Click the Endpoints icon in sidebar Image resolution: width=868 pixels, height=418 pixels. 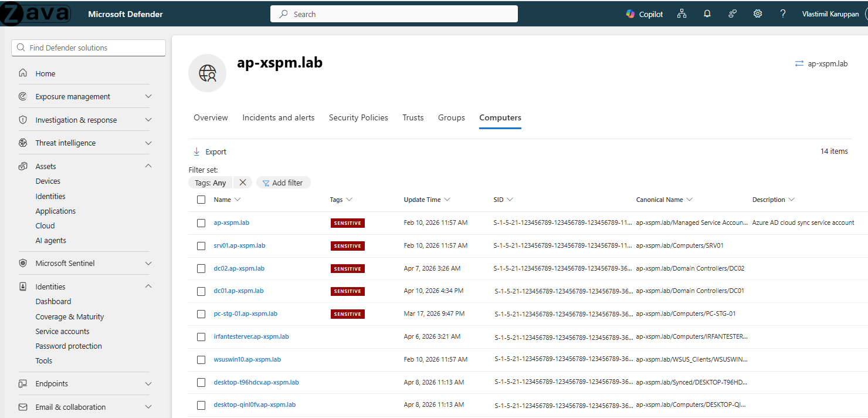pos(23,383)
